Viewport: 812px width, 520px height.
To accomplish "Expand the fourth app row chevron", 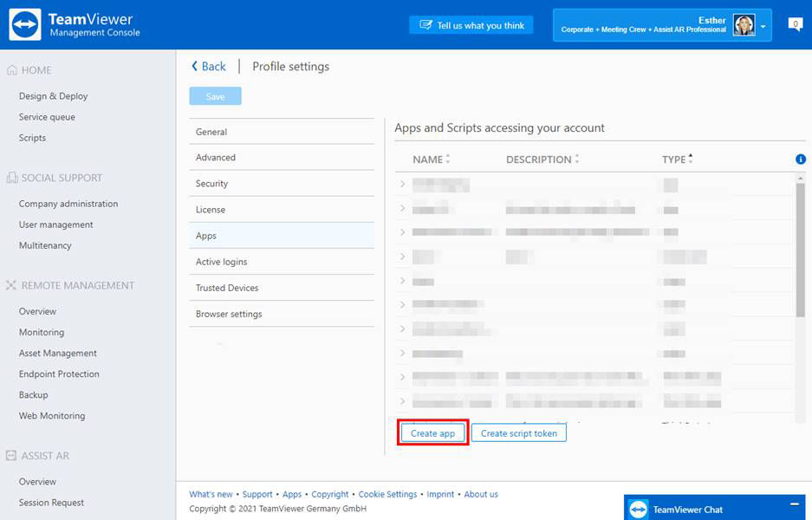I will [x=402, y=257].
